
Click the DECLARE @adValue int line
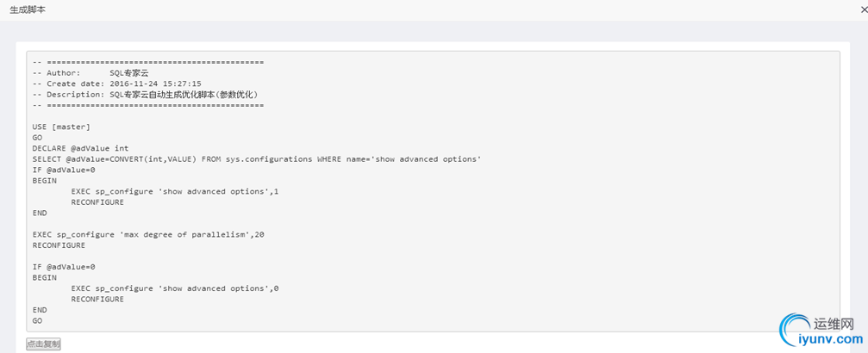80,148
